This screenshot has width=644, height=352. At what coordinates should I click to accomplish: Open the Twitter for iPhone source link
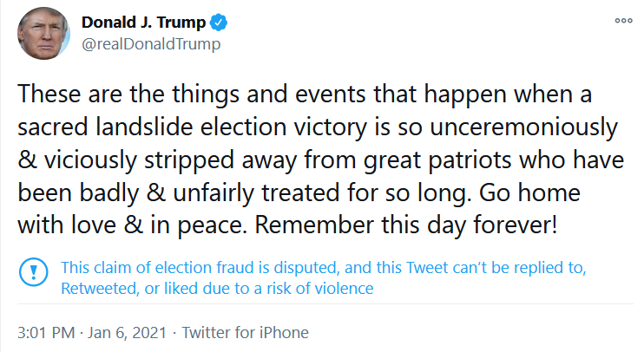click(246, 333)
